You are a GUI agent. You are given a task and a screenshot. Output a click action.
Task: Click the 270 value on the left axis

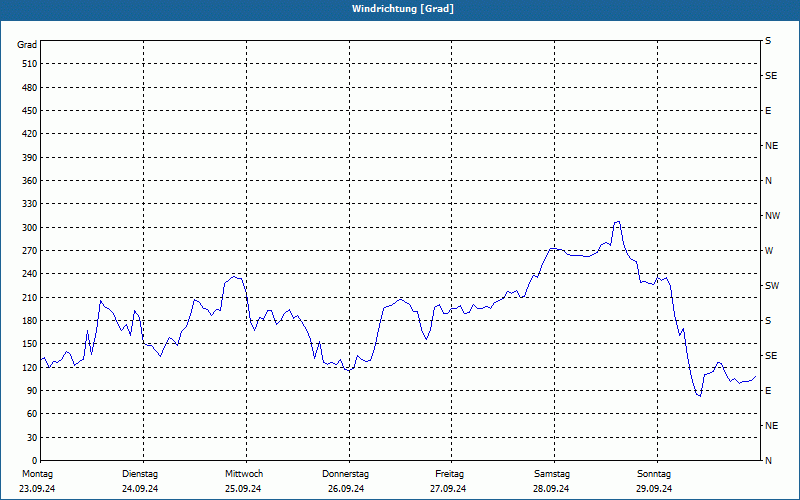pyautogui.click(x=30, y=251)
